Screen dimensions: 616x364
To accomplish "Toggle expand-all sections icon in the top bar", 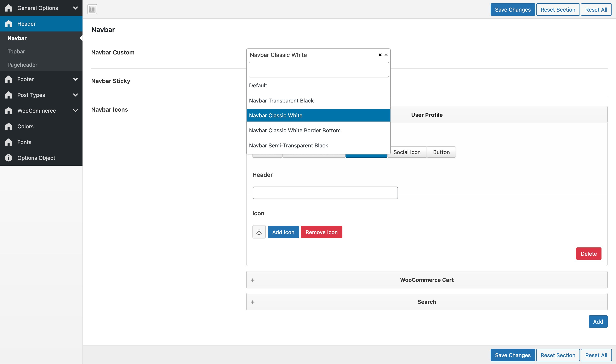I will [92, 9].
